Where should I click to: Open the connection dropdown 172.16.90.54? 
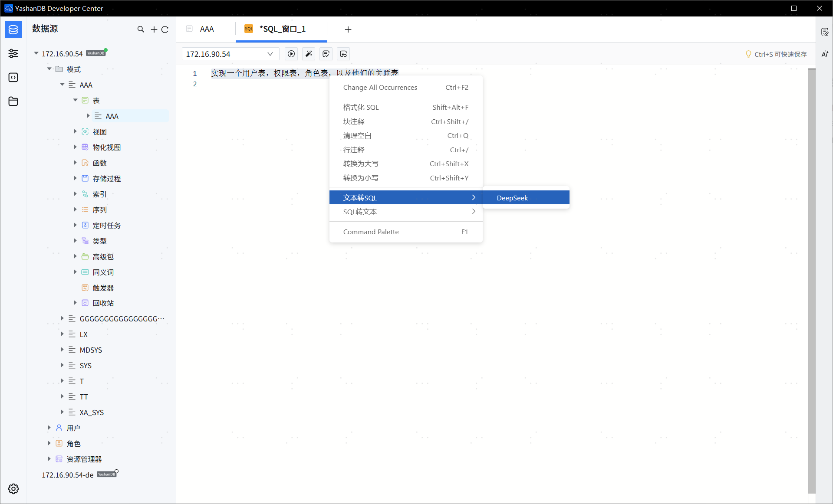(229, 54)
